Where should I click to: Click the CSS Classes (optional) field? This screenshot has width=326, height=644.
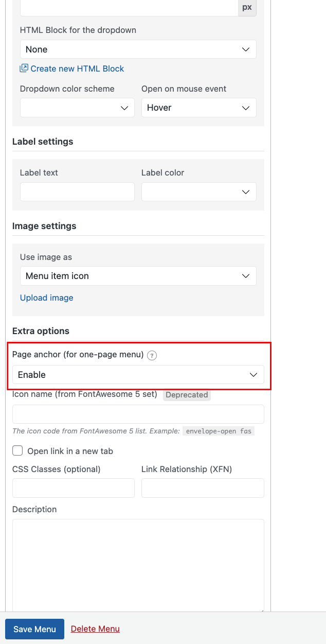pyautogui.click(x=74, y=488)
